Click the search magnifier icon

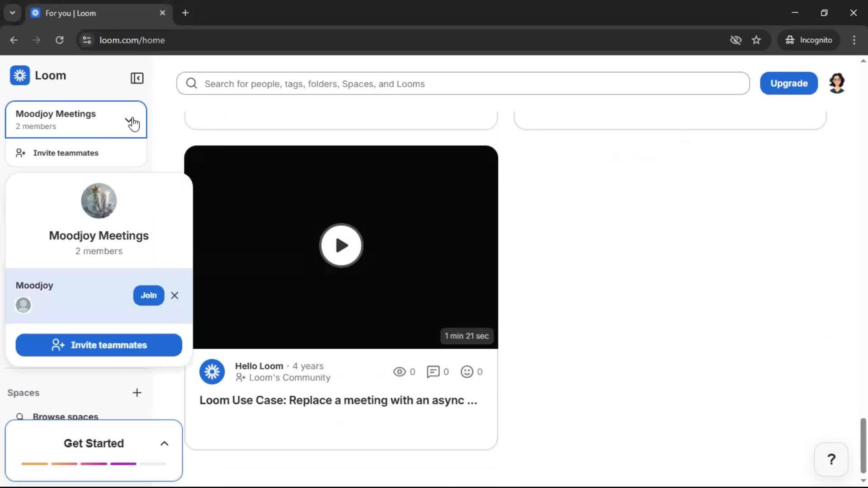tap(191, 83)
